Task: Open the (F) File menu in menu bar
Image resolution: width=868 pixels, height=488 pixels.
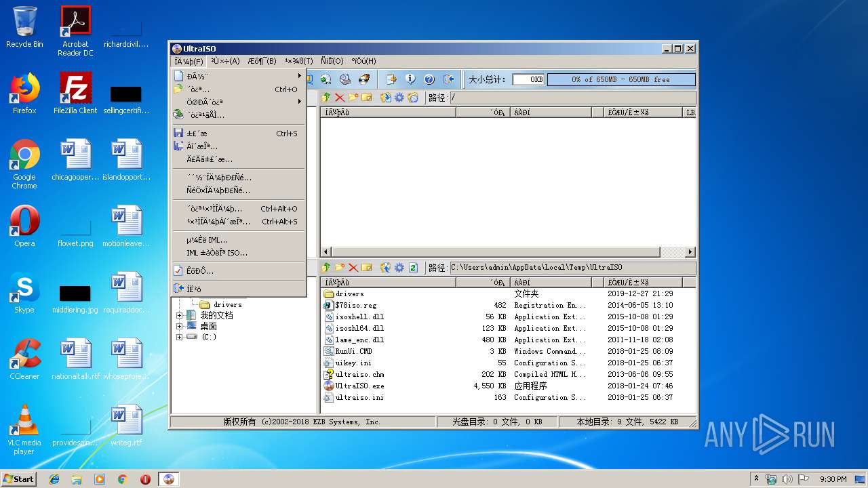Action: tap(189, 61)
